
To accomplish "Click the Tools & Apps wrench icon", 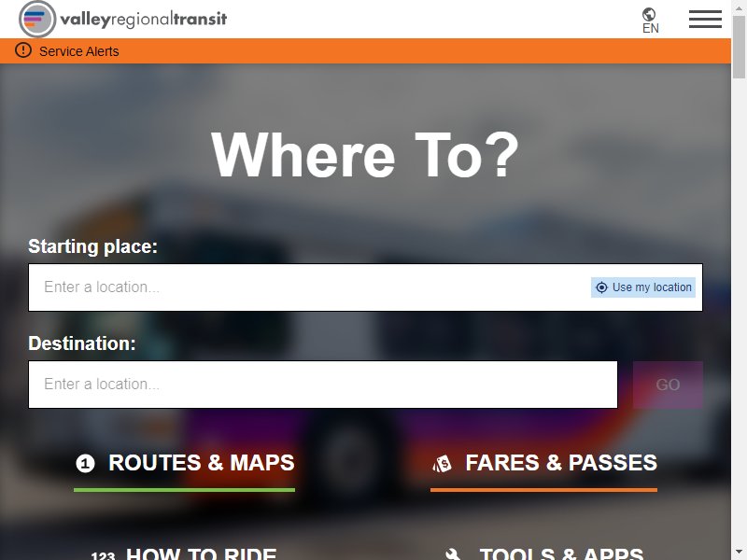I will (x=453, y=554).
